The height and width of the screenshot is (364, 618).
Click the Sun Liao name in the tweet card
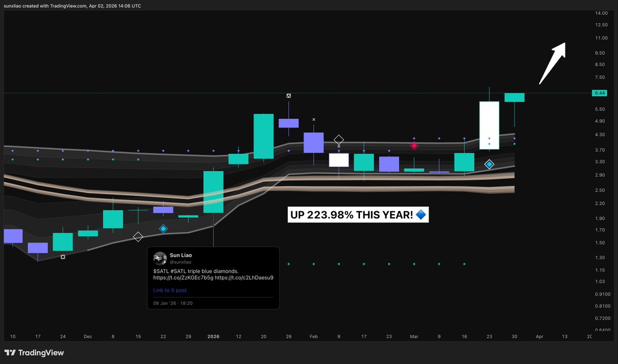[x=181, y=255]
